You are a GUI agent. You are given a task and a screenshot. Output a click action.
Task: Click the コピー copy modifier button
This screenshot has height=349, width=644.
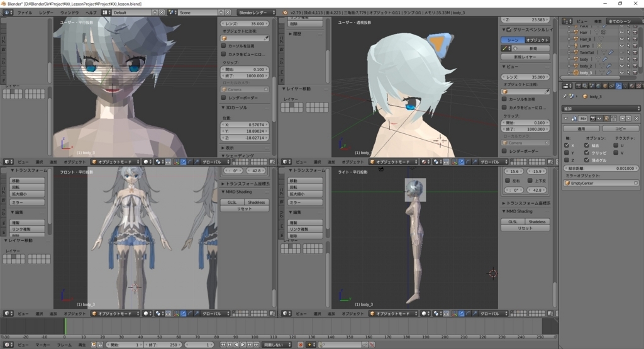(x=620, y=128)
